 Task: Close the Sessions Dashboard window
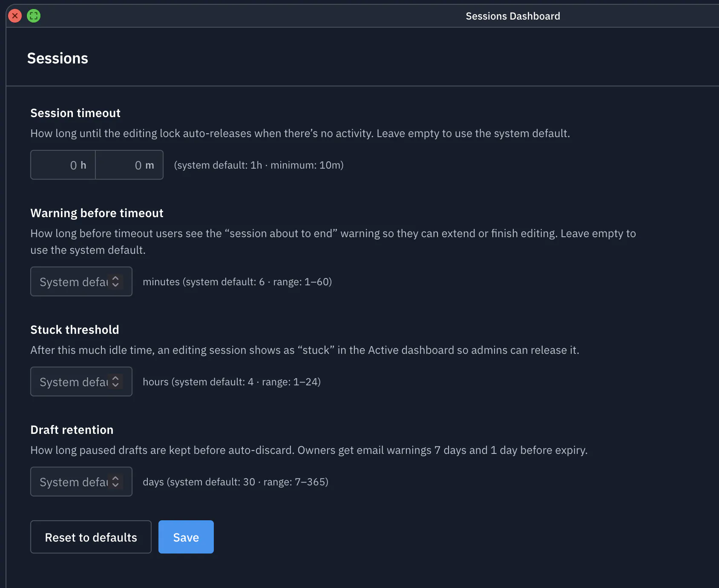pyautogui.click(x=15, y=16)
